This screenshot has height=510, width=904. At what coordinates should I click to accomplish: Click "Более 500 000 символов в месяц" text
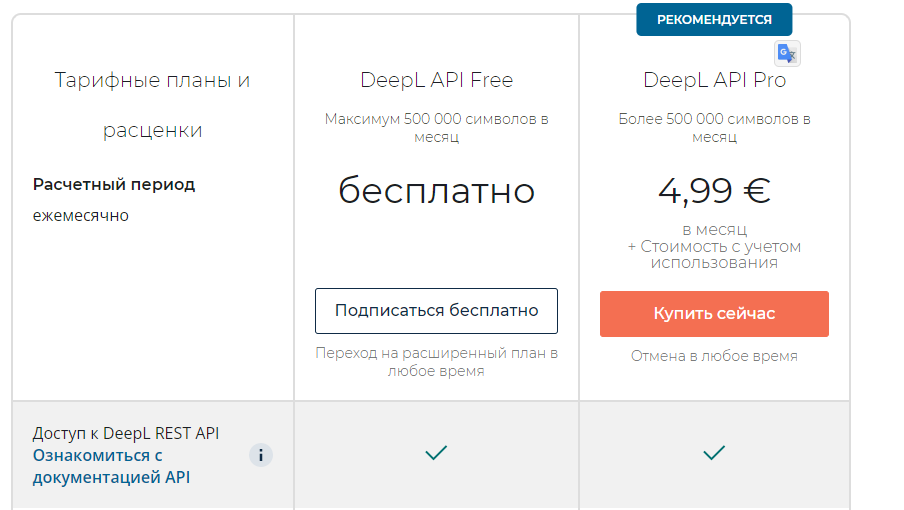click(714, 128)
